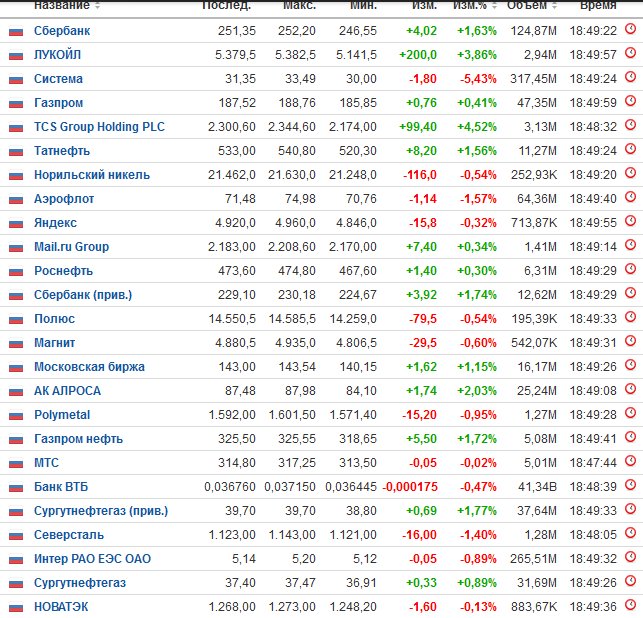The width and height of the screenshot is (643, 618).
Task: Click the Russian flag icon beside Сбербанк
Action: [x=16, y=31]
